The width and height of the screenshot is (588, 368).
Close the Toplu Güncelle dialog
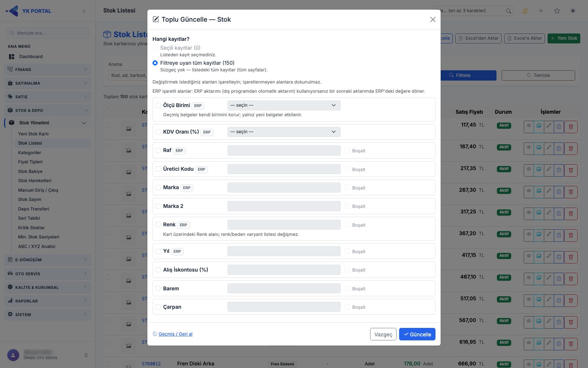433,20
